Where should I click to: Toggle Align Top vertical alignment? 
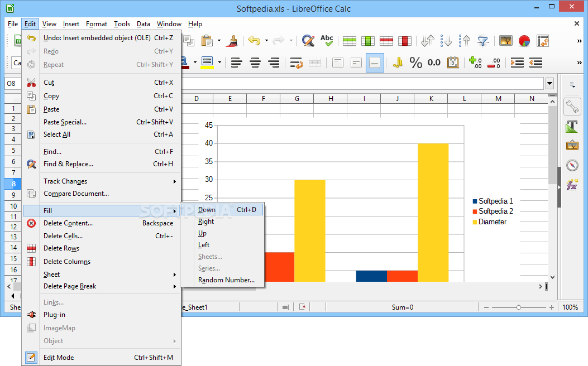[337, 62]
